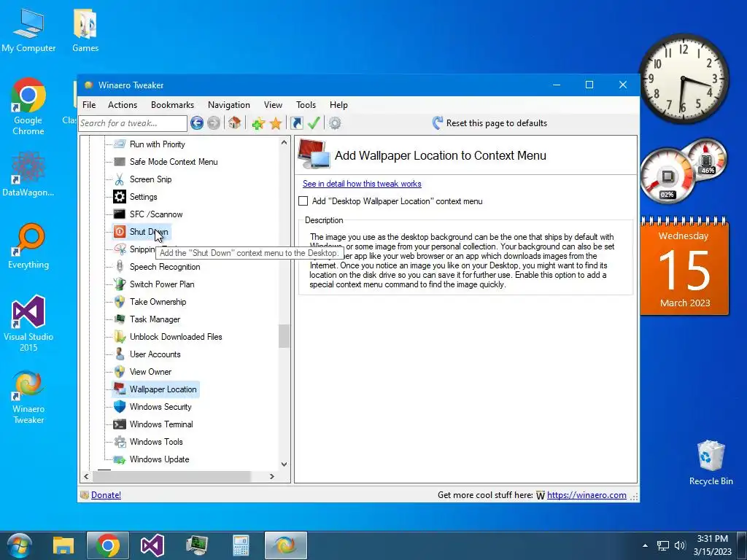This screenshot has height=560, width=747.
Task: Click the SFC /Scannow console icon
Action: click(120, 214)
